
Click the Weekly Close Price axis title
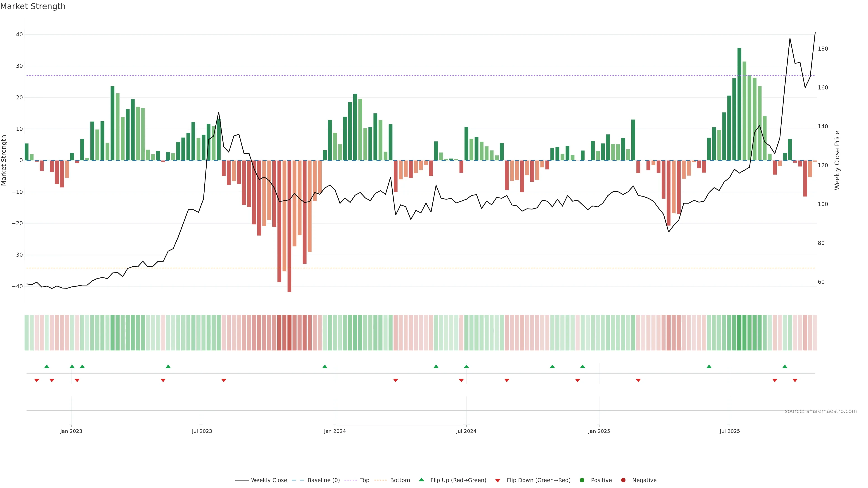[x=837, y=160]
